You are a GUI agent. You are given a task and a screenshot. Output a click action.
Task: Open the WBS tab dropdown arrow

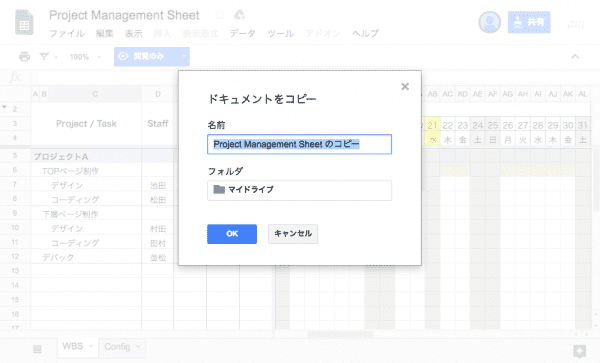tap(91, 346)
